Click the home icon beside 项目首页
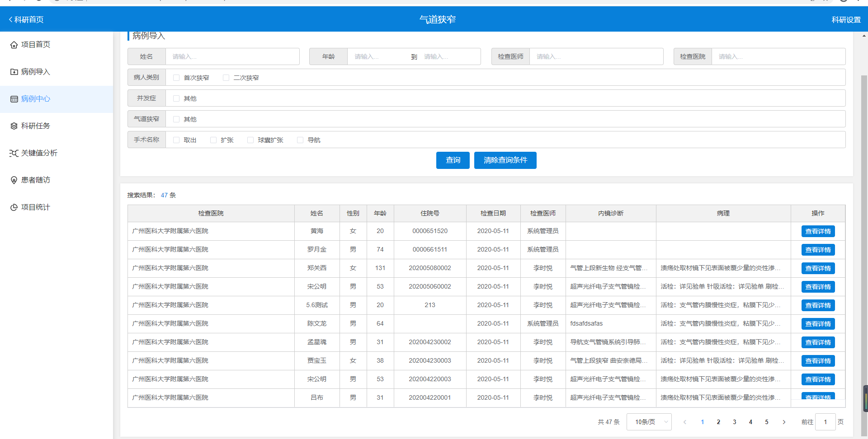 pyautogui.click(x=14, y=45)
